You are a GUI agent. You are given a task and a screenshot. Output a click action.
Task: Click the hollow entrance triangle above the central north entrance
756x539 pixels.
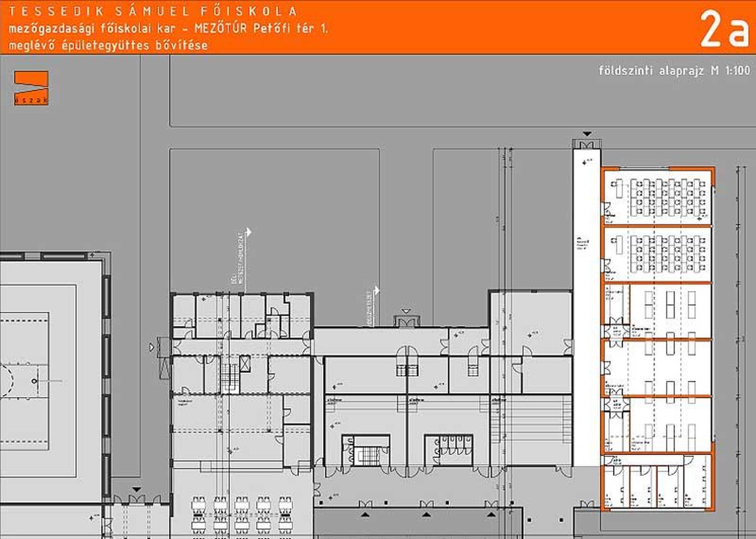pyautogui.click(x=406, y=311)
